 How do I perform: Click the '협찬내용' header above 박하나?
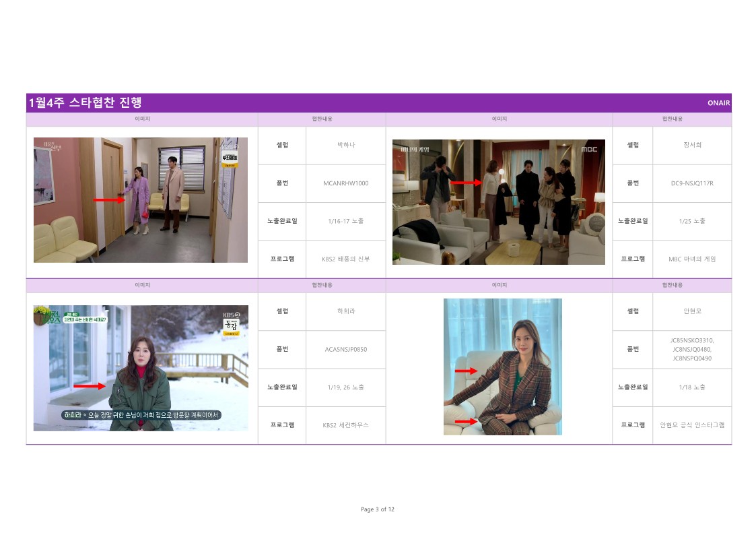click(x=322, y=119)
